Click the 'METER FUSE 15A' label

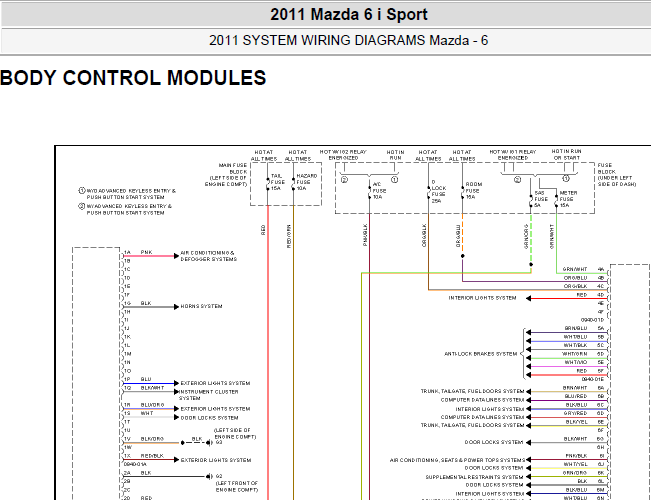coord(568,199)
